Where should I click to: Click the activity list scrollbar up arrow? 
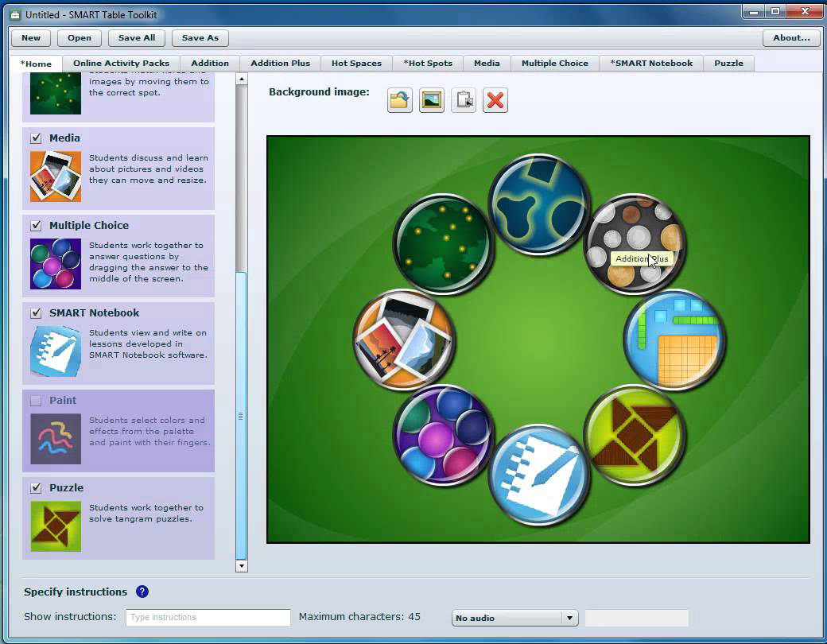(242, 80)
